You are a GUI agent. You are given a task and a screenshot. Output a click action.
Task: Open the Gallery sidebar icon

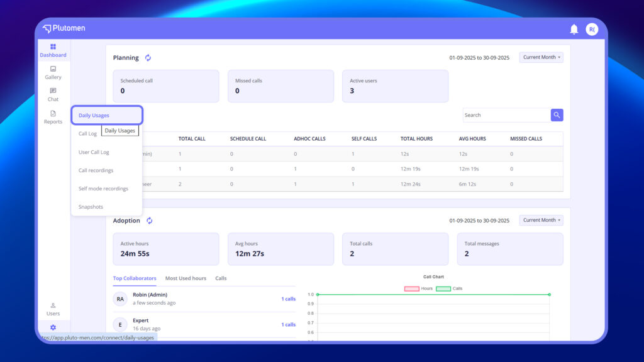click(x=53, y=73)
